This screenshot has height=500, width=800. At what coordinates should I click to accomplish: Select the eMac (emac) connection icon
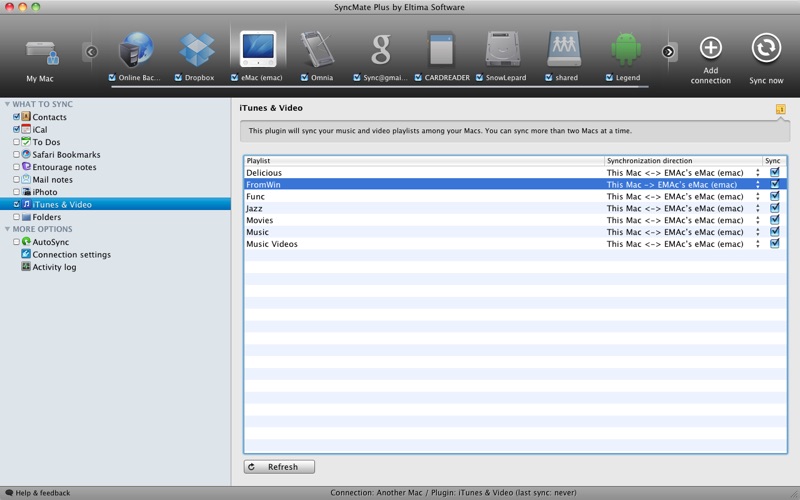click(258, 48)
